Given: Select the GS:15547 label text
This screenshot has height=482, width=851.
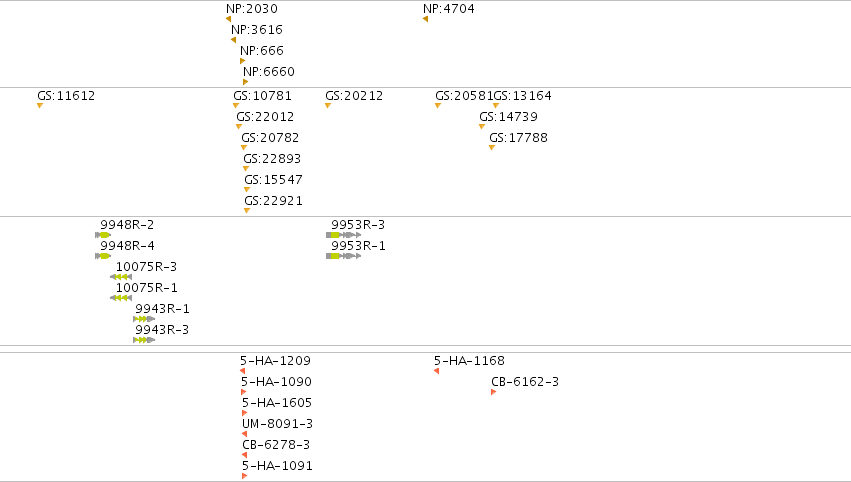Looking at the screenshot, I should point(274,180).
